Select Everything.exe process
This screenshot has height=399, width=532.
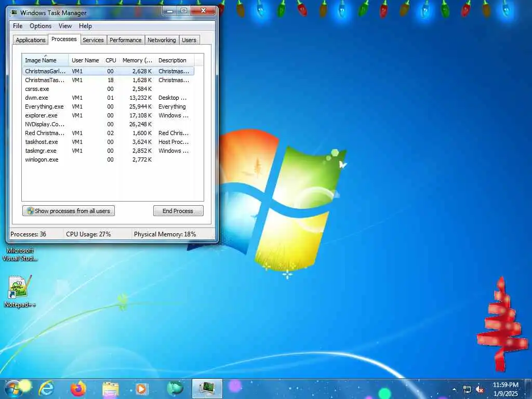point(108,107)
